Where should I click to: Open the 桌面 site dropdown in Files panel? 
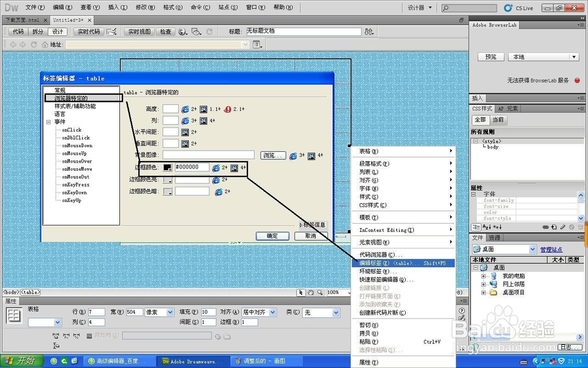505,249
